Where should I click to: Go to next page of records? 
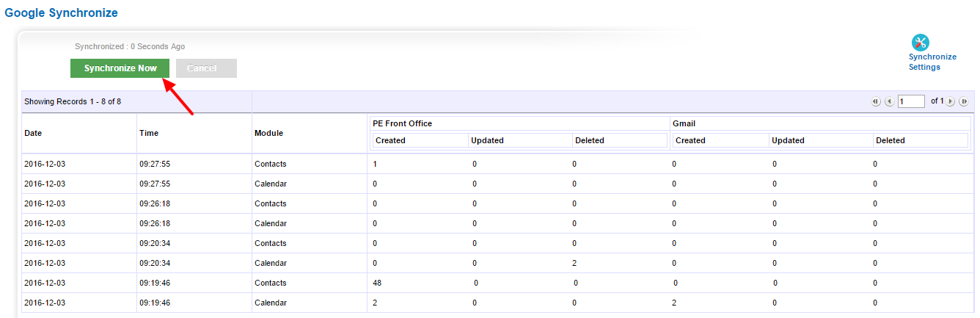(x=951, y=101)
